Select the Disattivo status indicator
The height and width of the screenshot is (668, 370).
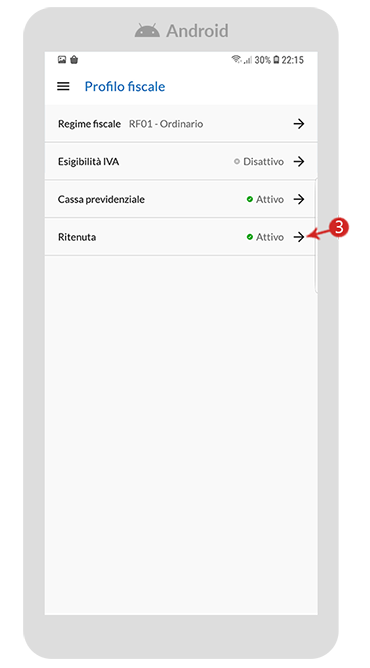[x=259, y=161]
